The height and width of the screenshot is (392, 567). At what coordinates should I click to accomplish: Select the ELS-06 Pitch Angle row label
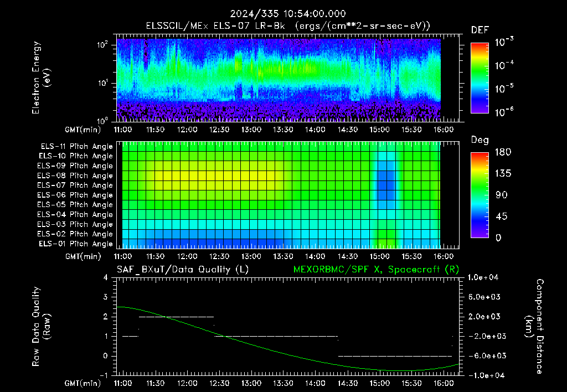(75, 195)
